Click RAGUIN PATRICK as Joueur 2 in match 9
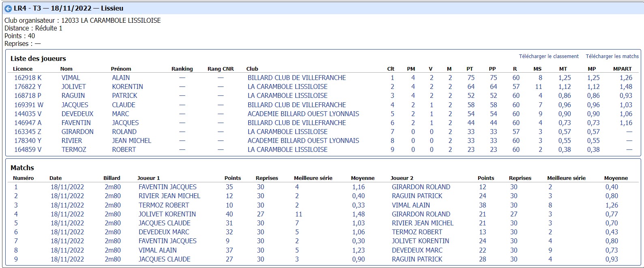The image size is (644, 268). (x=417, y=259)
